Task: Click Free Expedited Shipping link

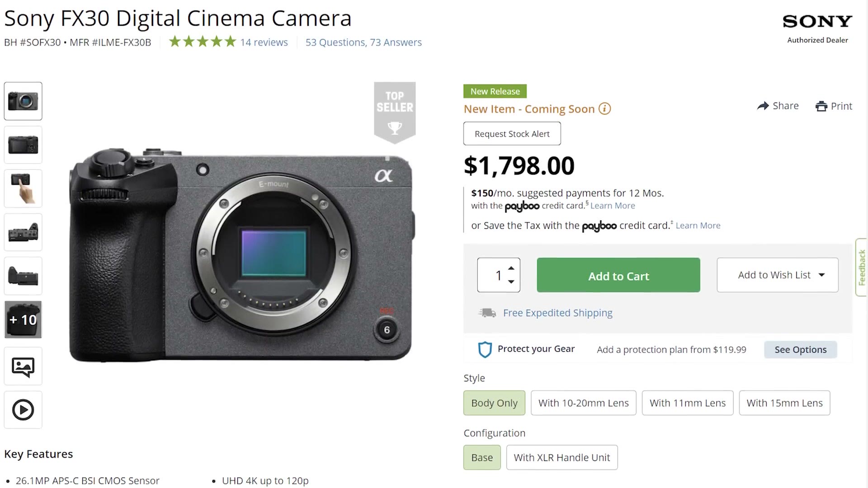Action: (x=558, y=313)
